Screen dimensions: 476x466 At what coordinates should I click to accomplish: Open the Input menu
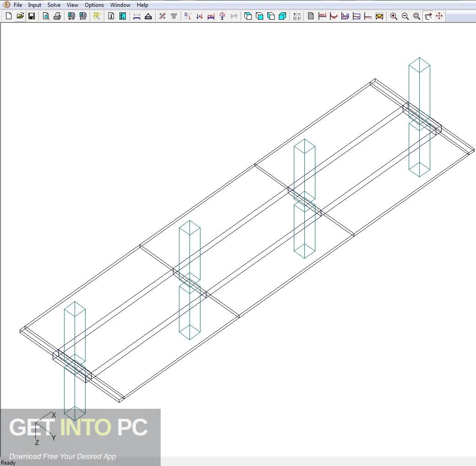pos(34,5)
